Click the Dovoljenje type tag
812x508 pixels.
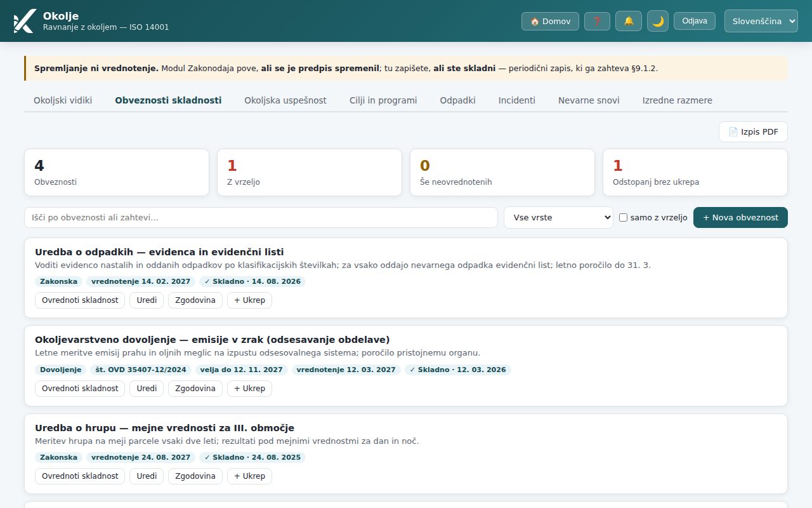tap(61, 370)
